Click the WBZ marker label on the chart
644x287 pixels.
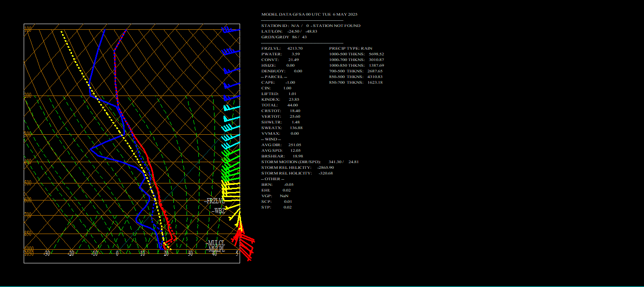tap(219, 211)
